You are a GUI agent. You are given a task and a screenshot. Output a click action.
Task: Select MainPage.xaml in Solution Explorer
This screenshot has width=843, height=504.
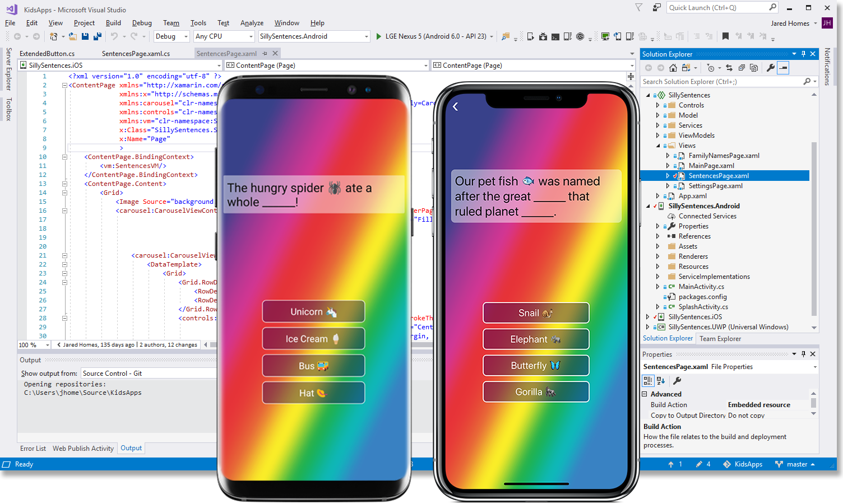[x=711, y=166]
